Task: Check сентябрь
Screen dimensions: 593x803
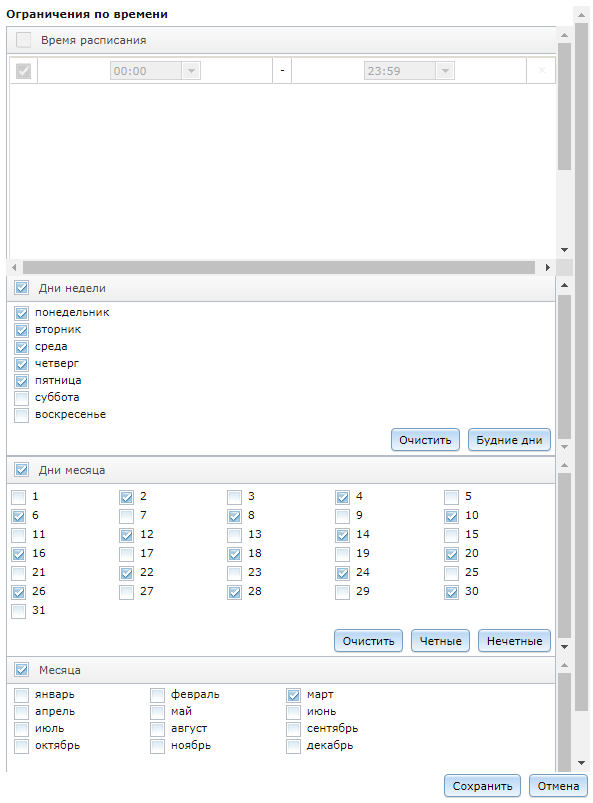Action: 293,729
